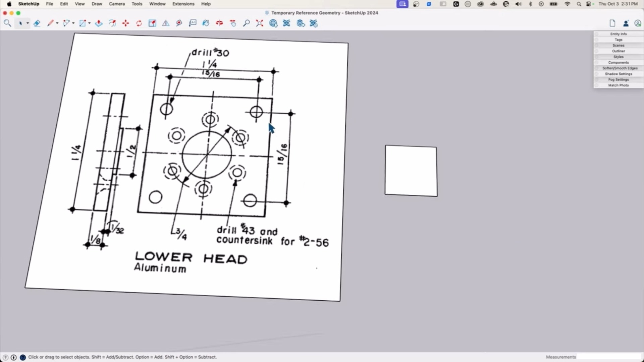Viewport: 644px width, 362px height.
Task: Activate the Text label tool
Action: click(x=193, y=23)
